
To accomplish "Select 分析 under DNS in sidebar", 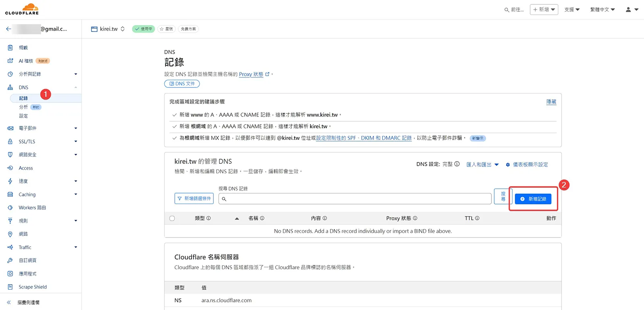I will (x=23, y=107).
